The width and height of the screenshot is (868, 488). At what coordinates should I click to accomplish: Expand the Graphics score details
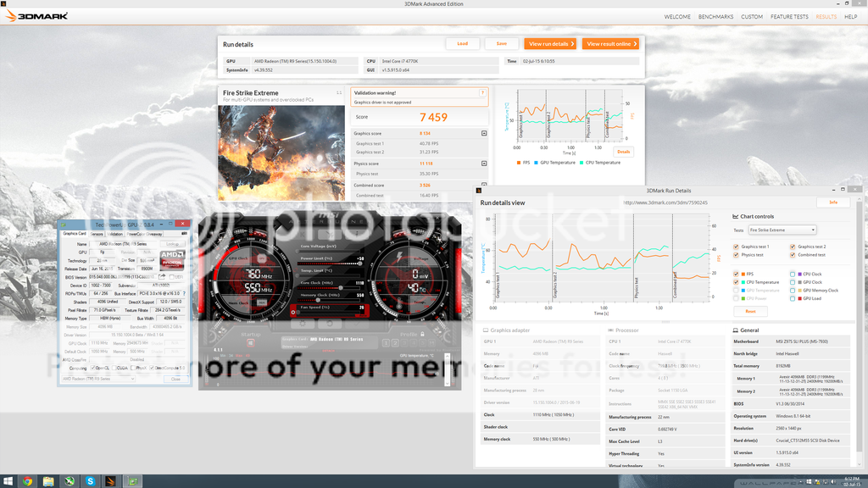click(484, 133)
